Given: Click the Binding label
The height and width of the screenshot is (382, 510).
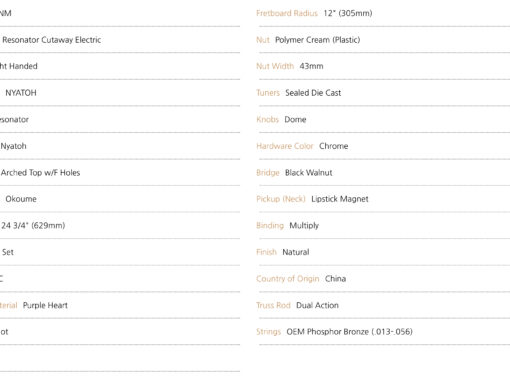Looking at the screenshot, I should tap(270, 226).
